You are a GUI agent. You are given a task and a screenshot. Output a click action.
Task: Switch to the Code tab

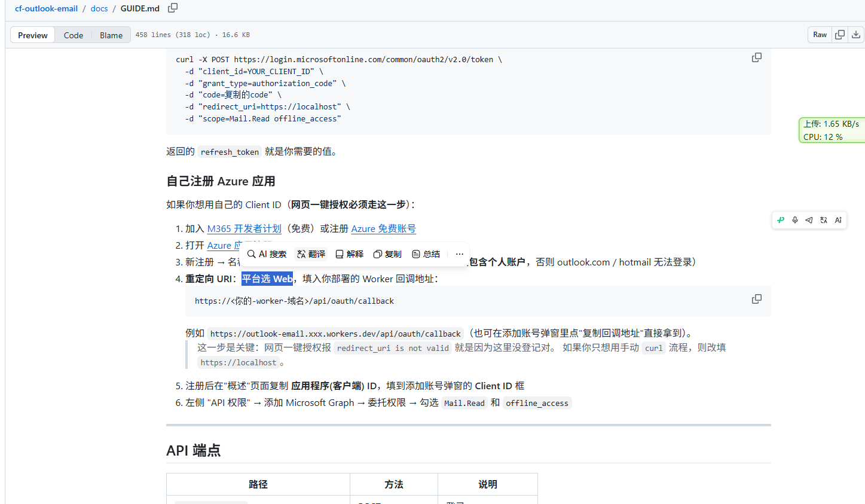pyautogui.click(x=74, y=35)
